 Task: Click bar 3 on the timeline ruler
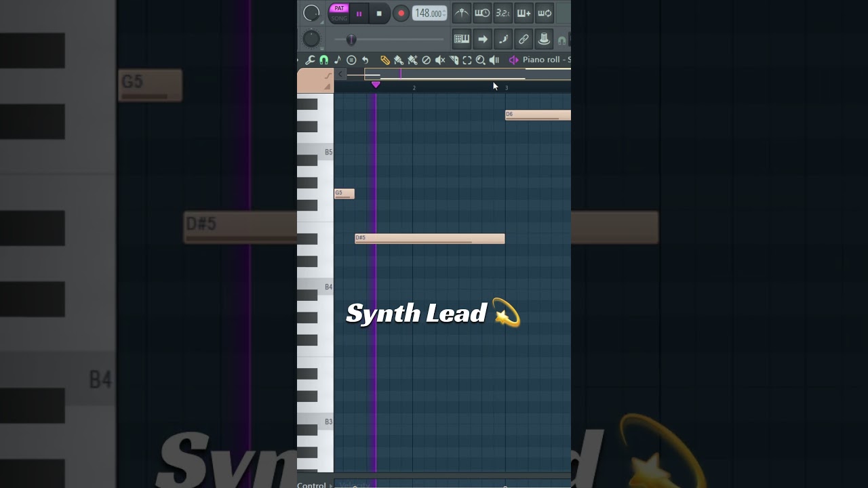[x=506, y=87]
